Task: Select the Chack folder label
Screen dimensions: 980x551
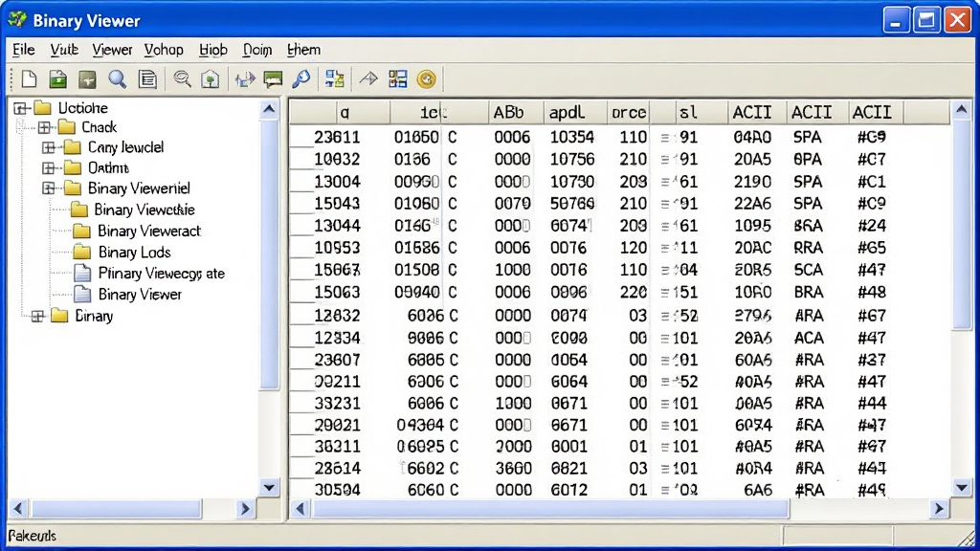Action: coord(99,127)
